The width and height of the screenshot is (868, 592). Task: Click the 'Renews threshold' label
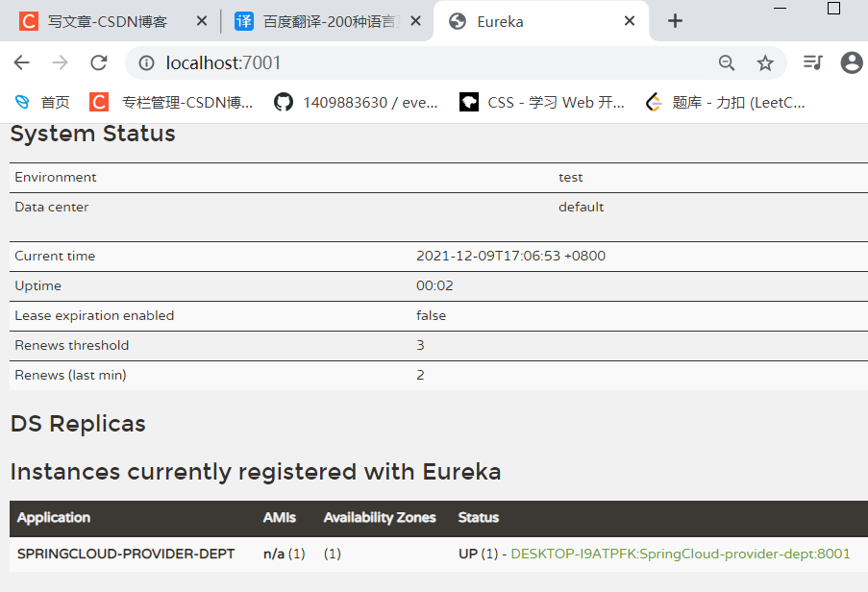click(x=71, y=345)
